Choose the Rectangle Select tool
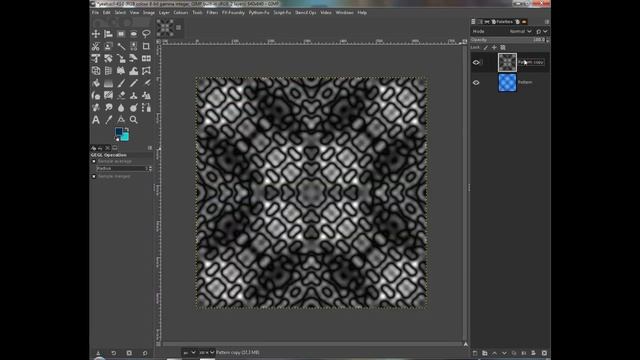 121,34
